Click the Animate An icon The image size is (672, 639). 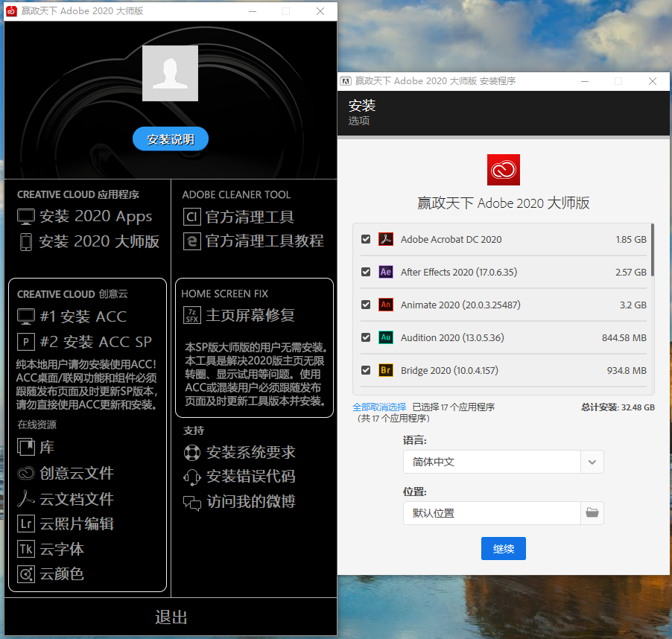click(386, 305)
